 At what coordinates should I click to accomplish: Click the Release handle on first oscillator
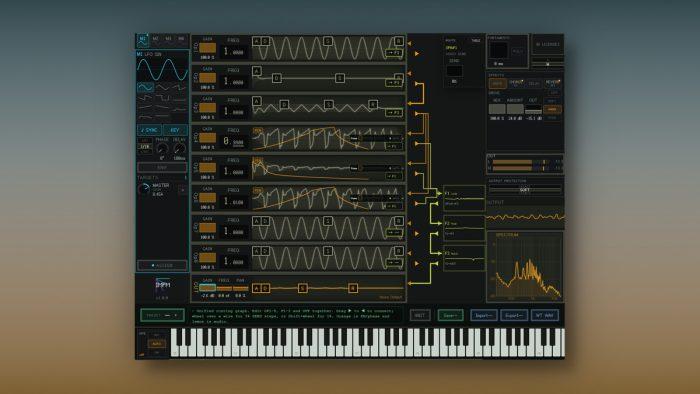[399, 41]
